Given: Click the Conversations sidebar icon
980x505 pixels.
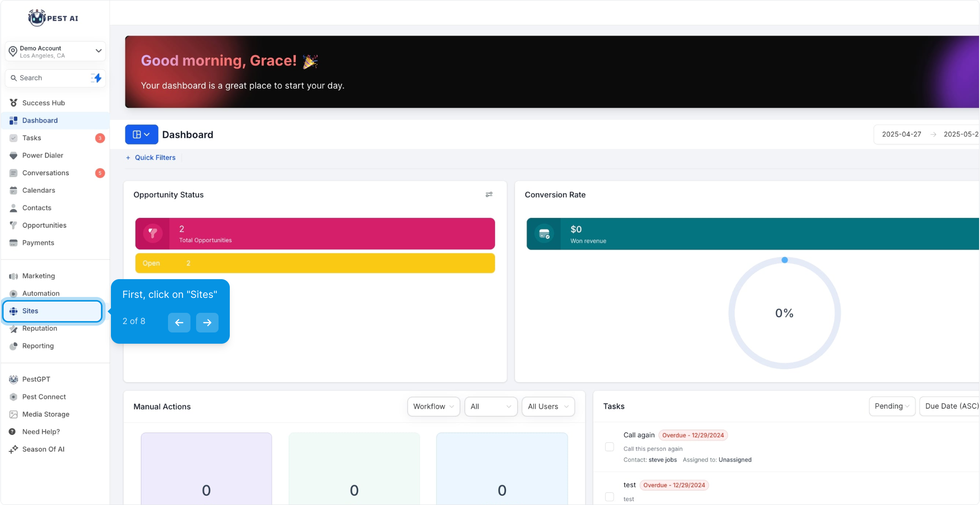Looking at the screenshot, I should pos(14,173).
